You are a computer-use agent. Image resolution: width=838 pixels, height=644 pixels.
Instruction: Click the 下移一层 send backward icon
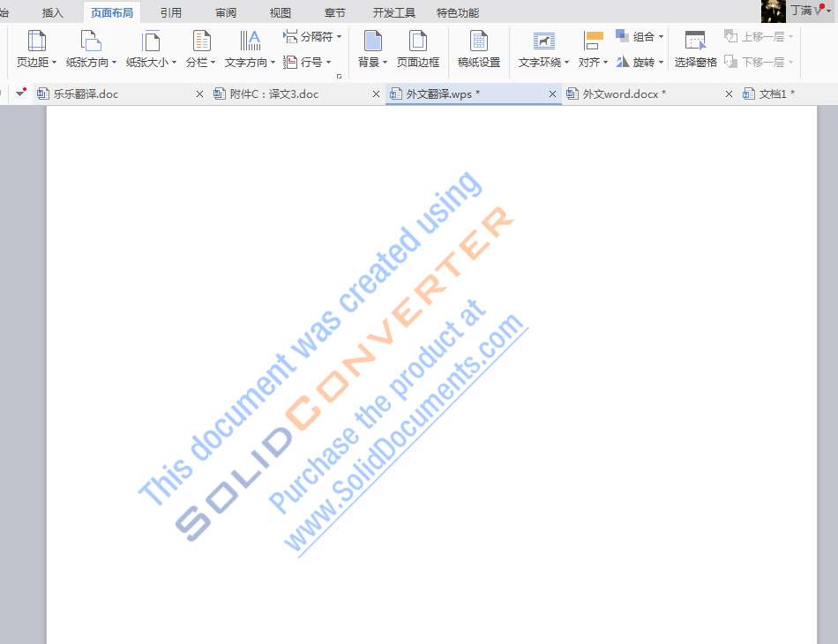(x=730, y=62)
